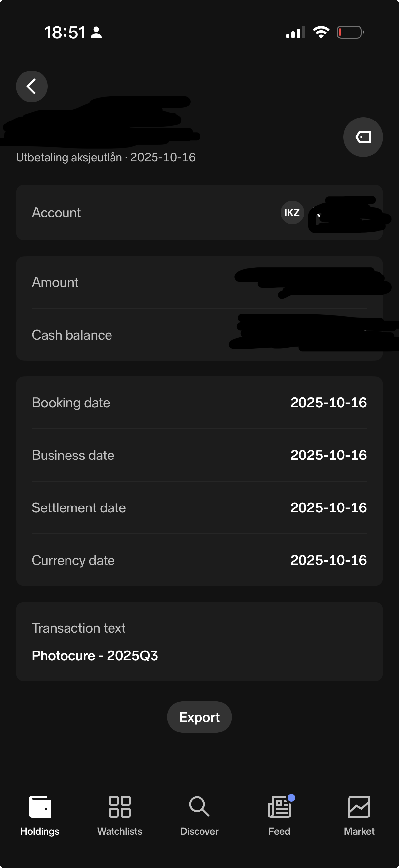Tap the battery status icon
399x868 pixels.
point(350,33)
